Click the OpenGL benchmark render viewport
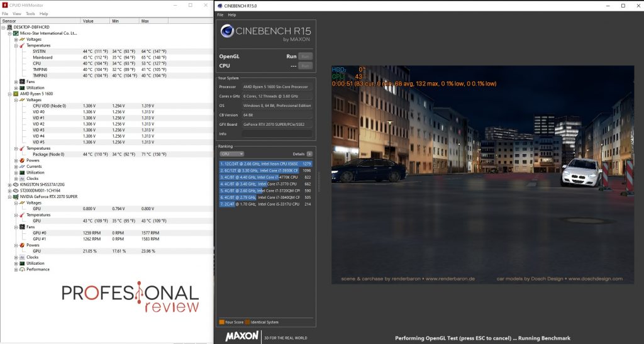 pos(482,175)
